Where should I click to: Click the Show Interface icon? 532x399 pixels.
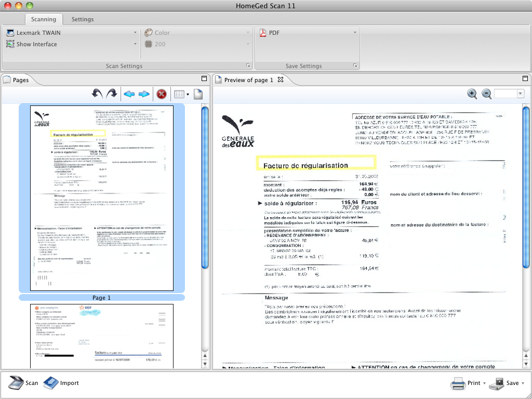[10, 44]
